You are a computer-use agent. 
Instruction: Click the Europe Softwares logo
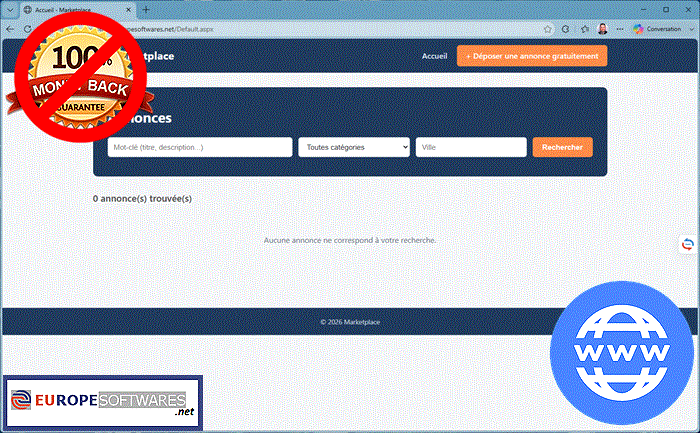pos(103,403)
